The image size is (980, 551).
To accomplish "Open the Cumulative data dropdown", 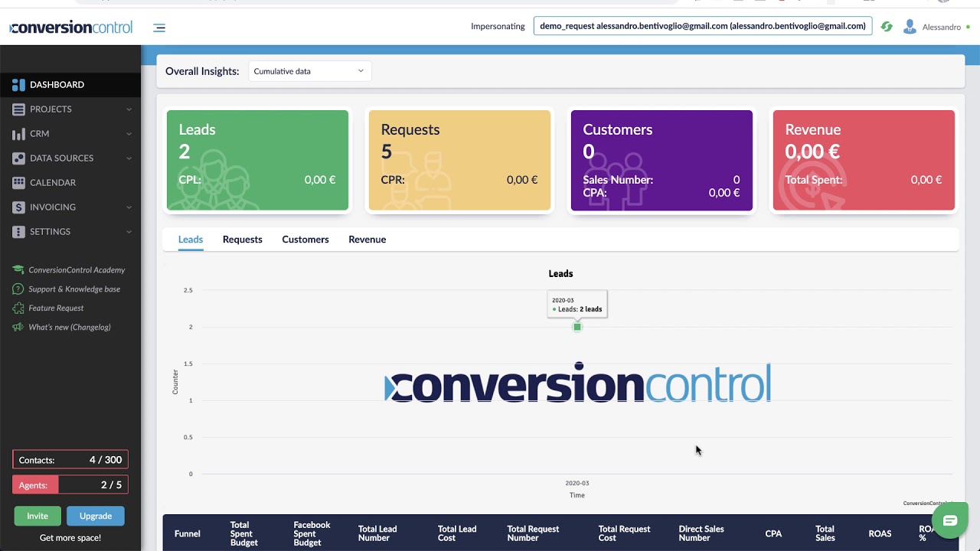I will coord(309,71).
